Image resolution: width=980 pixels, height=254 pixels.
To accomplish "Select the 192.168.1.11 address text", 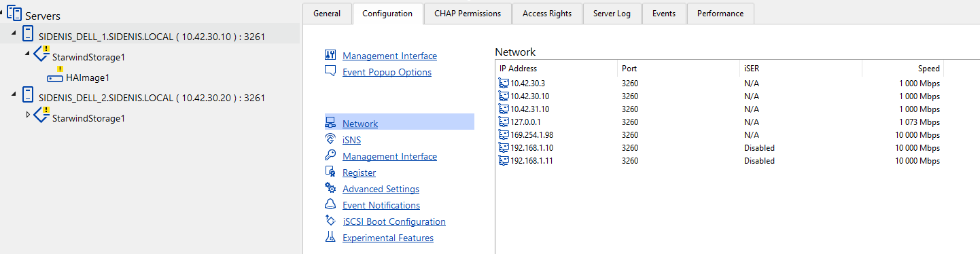I will tap(531, 161).
